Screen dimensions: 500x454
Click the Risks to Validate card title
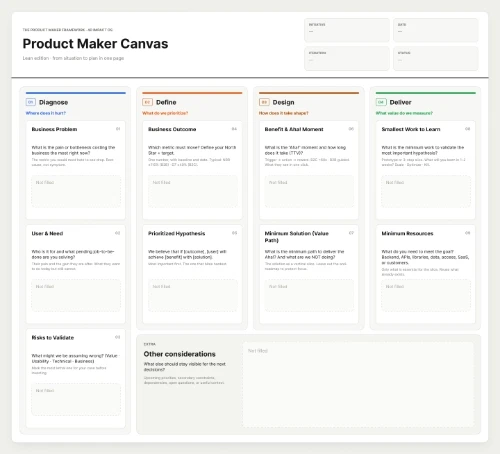53,338
